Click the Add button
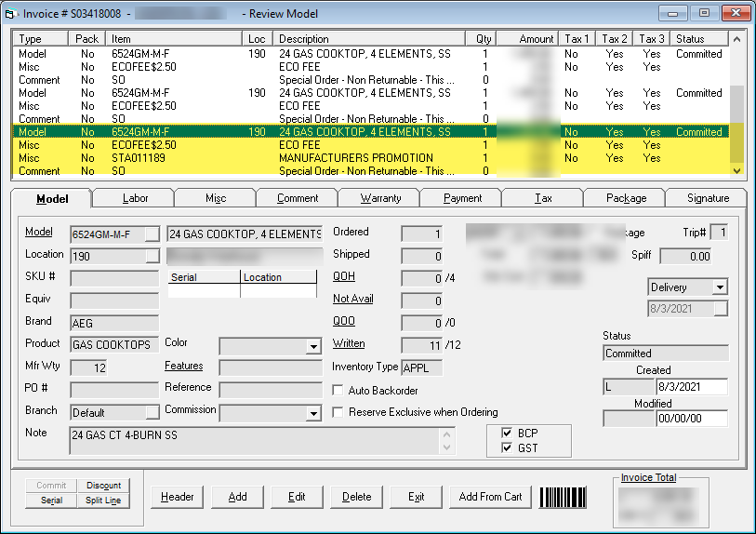 tap(237, 497)
